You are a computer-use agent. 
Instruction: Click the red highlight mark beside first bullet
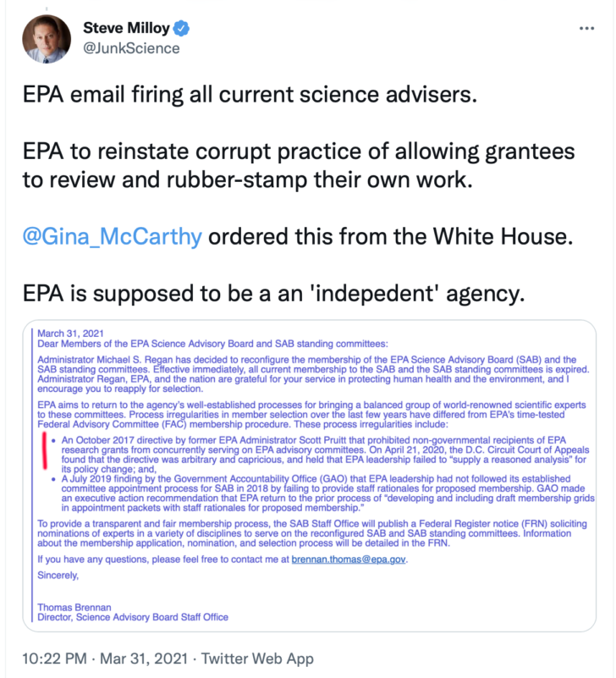(44, 450)
